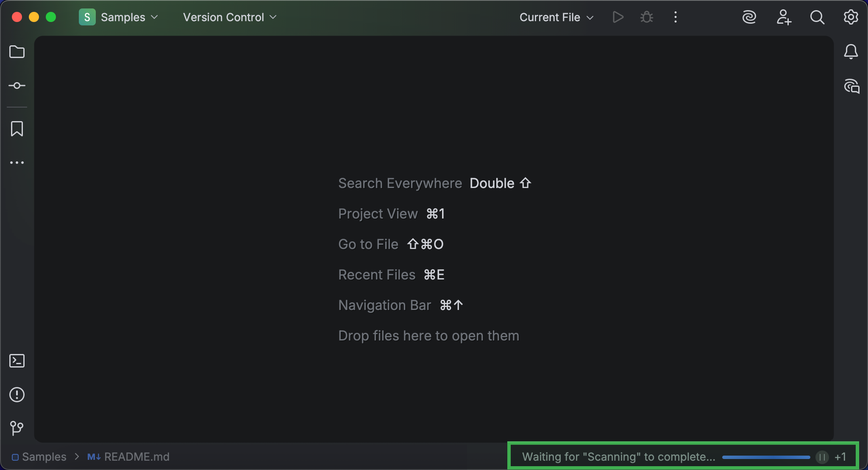Show more tool windows ellipsis
Screen dimensions: 868x470
(x=17, y=163)
